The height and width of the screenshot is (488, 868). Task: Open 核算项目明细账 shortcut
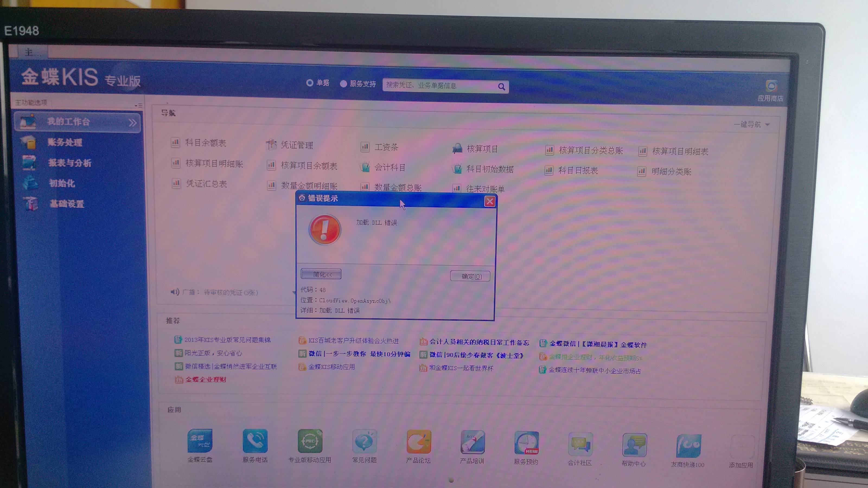coord(207,164)
